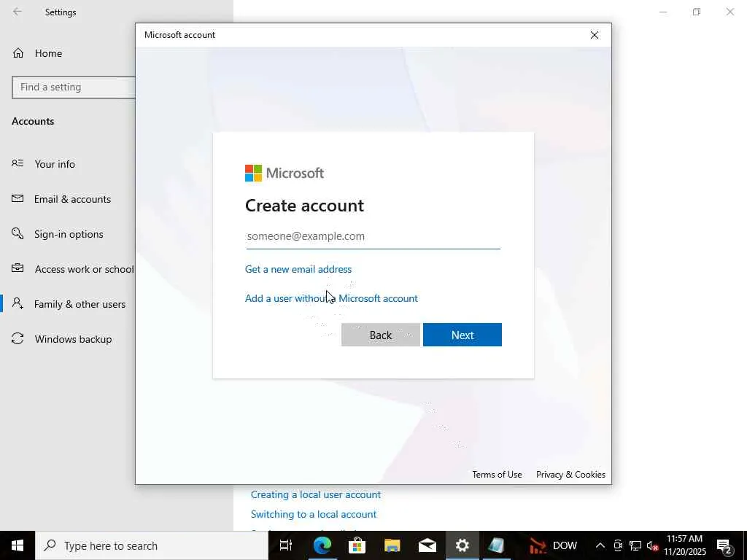Open Privacy & Cookies link
747x560 pixels.
pyautogui.click(x=570, y=474)
